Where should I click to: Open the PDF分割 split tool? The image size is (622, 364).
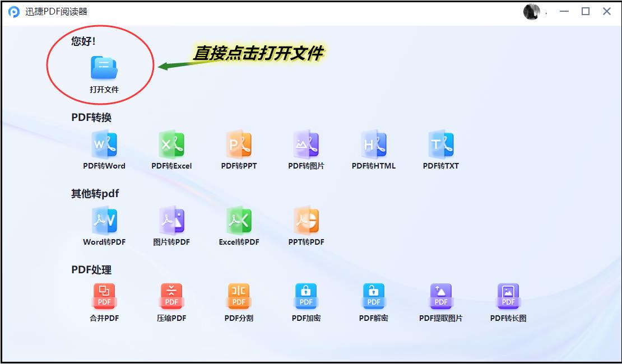[239, 296]
